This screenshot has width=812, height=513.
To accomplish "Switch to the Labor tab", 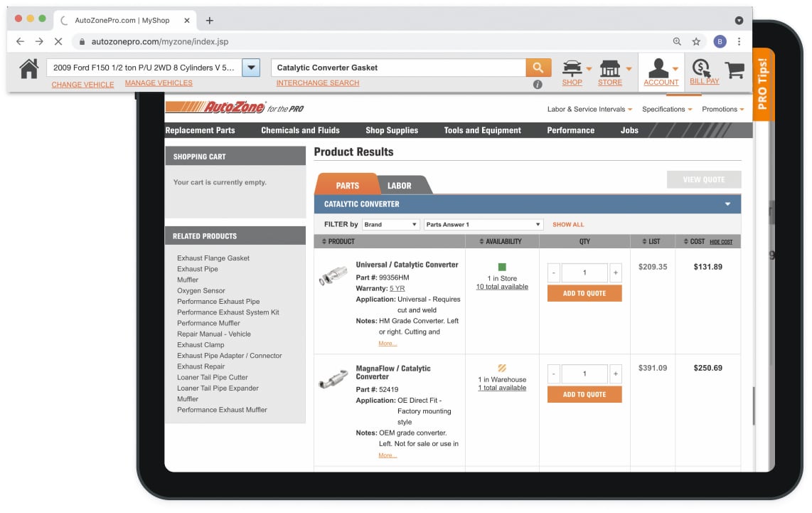I will pyautogui.click(x=400, y=185).
